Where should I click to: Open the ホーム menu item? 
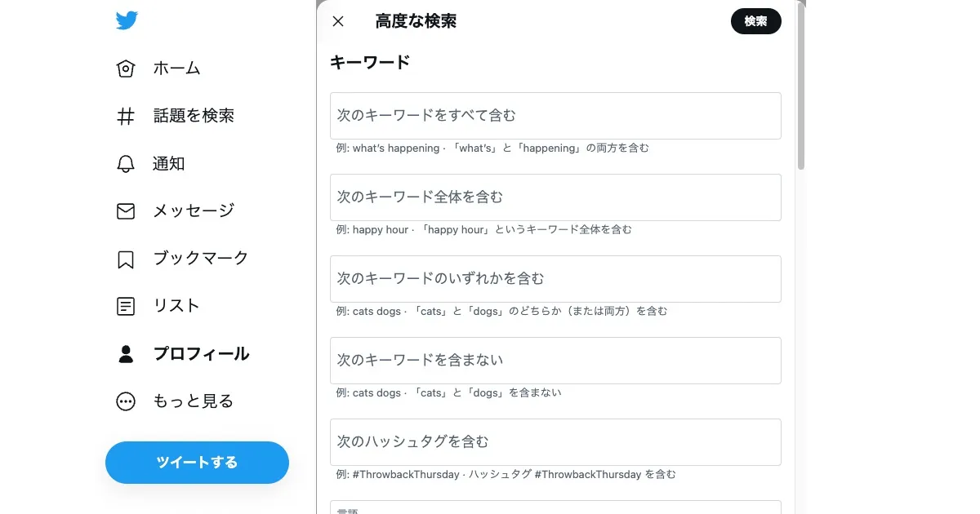176,69
